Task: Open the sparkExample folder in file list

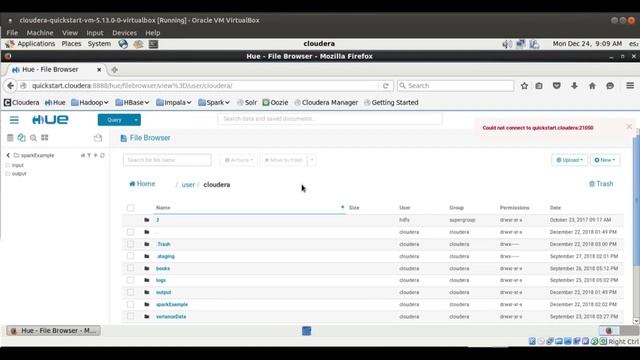Action: click(172, 304)
